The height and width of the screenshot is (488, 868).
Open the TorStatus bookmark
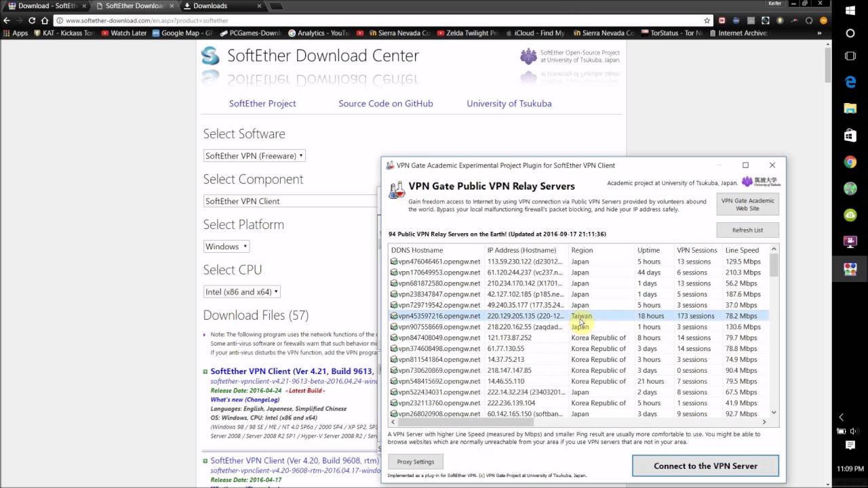pos(673,33)
